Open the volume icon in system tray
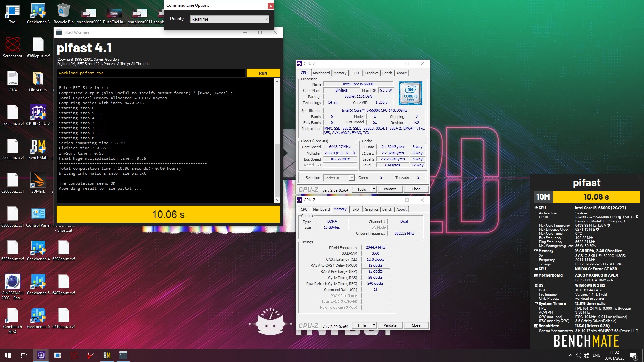 point(578,355)
